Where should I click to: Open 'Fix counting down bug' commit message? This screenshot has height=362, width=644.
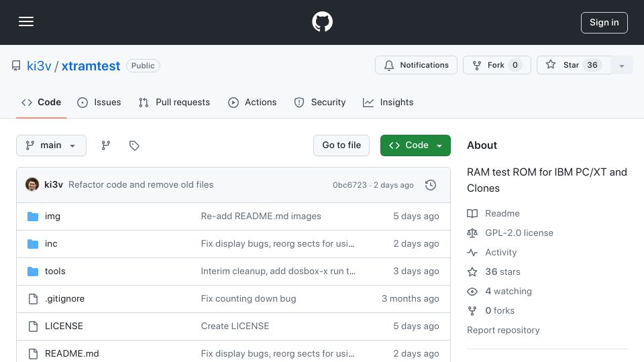[248, 299]
